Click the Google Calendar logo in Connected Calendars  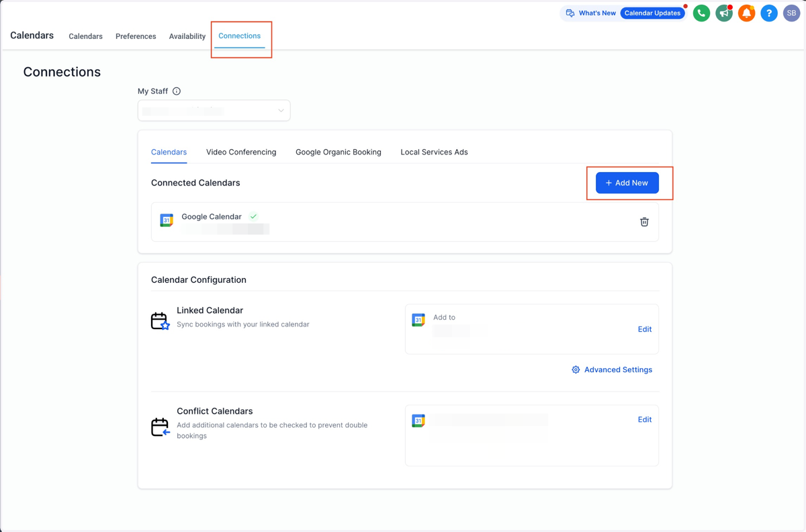point(167,220)
